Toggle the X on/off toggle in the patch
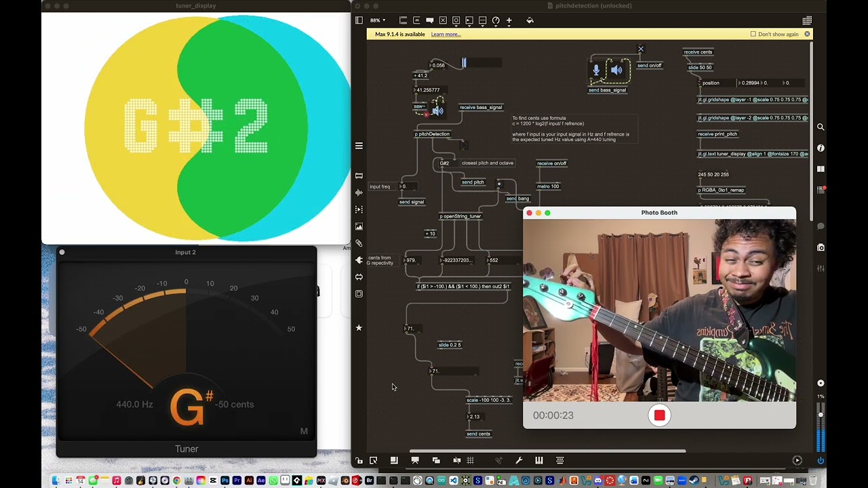 click(x=641, y=49)
